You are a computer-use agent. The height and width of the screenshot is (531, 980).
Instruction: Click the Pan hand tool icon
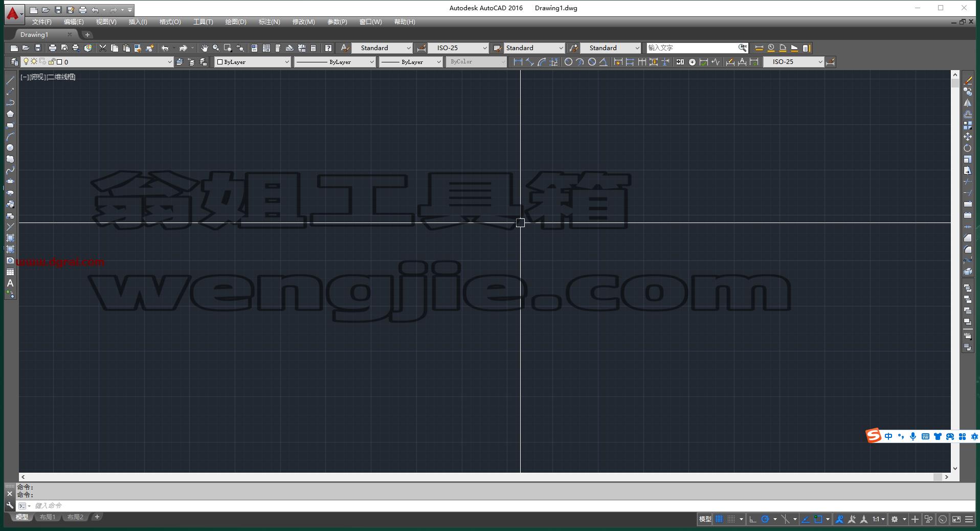205,48
